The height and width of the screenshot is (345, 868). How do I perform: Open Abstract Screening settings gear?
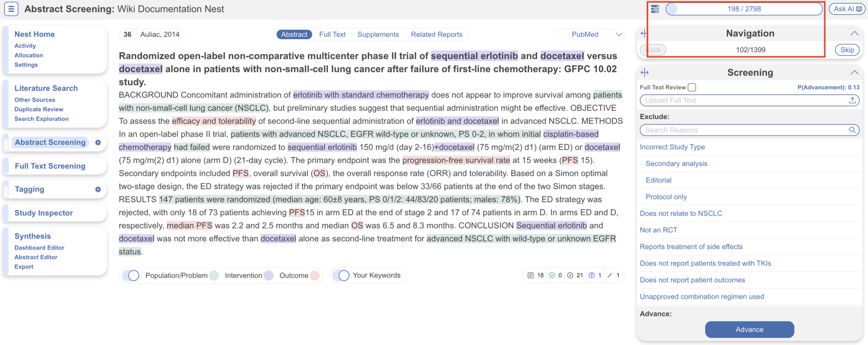(x=98, y=143)
